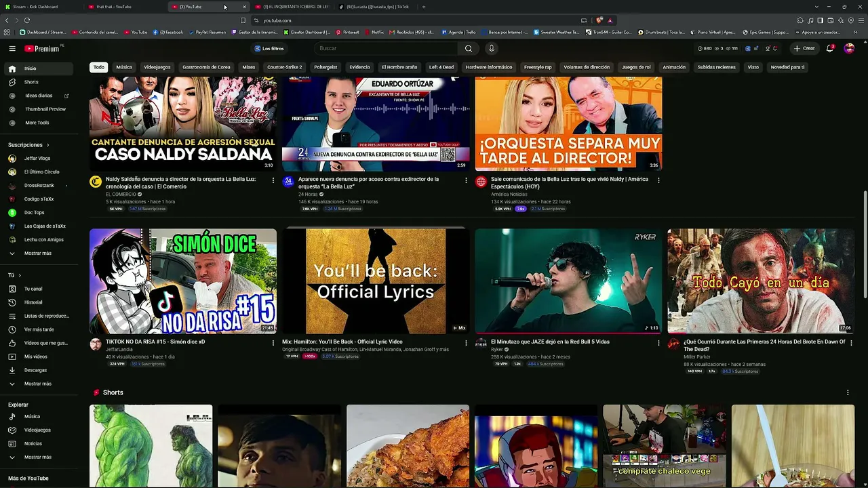Viewport: 868px width, 488px height.
Task: Click the search magnifier icon
Action: point(469,49)
